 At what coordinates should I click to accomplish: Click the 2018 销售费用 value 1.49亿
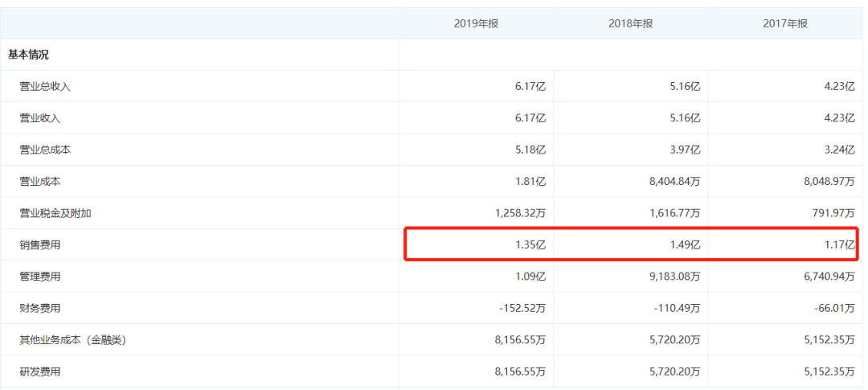pos(684,245)
